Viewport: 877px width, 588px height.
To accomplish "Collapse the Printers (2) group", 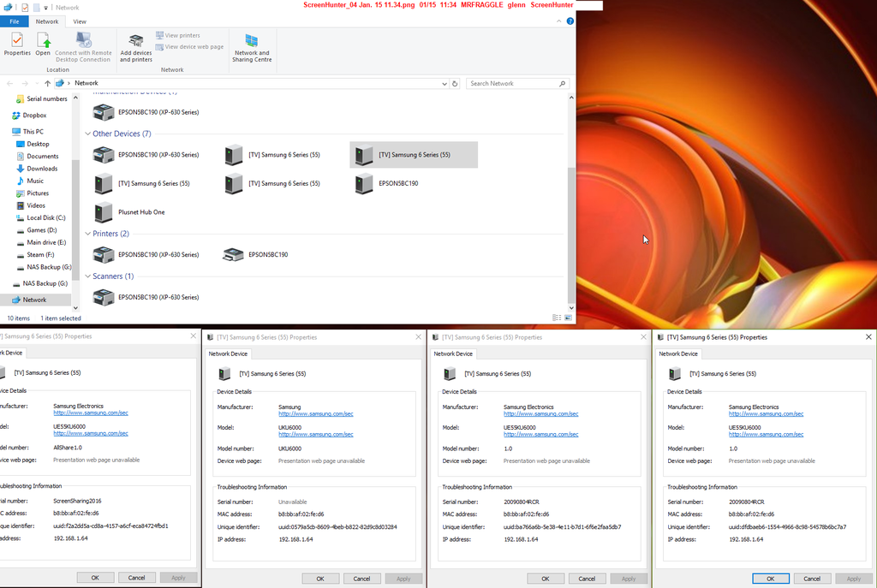I will pos(88,234).
